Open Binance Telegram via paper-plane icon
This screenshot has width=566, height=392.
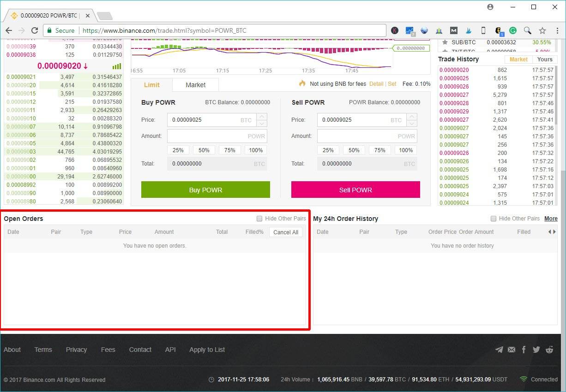(499, 350)
